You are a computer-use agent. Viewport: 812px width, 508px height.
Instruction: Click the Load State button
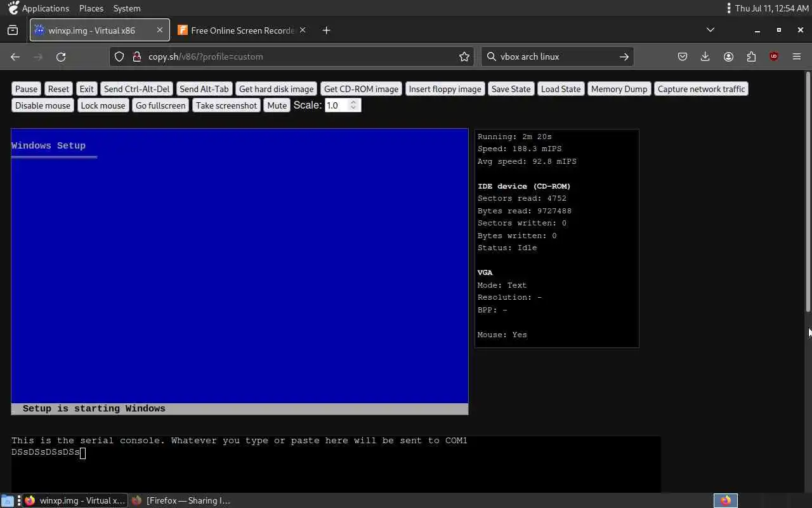pyautogui.click(x=561, y=89)
